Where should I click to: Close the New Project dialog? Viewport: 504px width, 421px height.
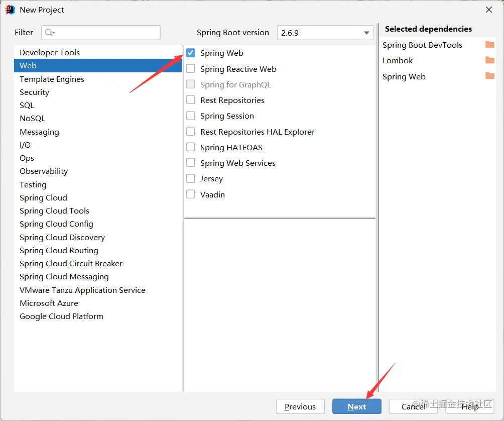click(488, 10)
